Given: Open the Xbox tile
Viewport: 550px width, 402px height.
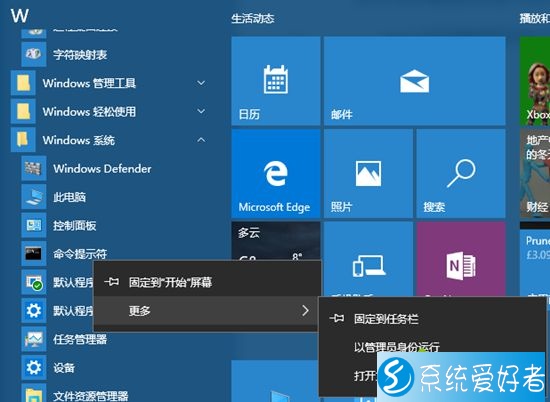Looking at the screenshot, I should [x=535, y=81].
